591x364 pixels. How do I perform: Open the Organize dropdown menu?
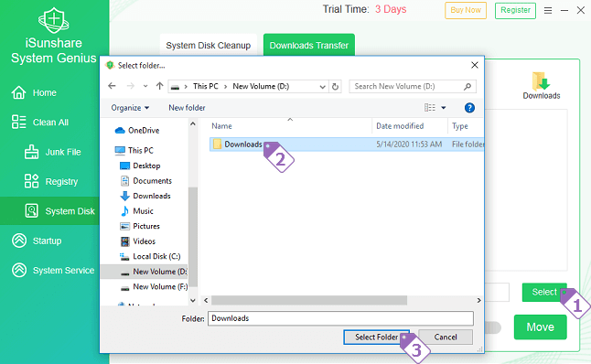[130, 108]
